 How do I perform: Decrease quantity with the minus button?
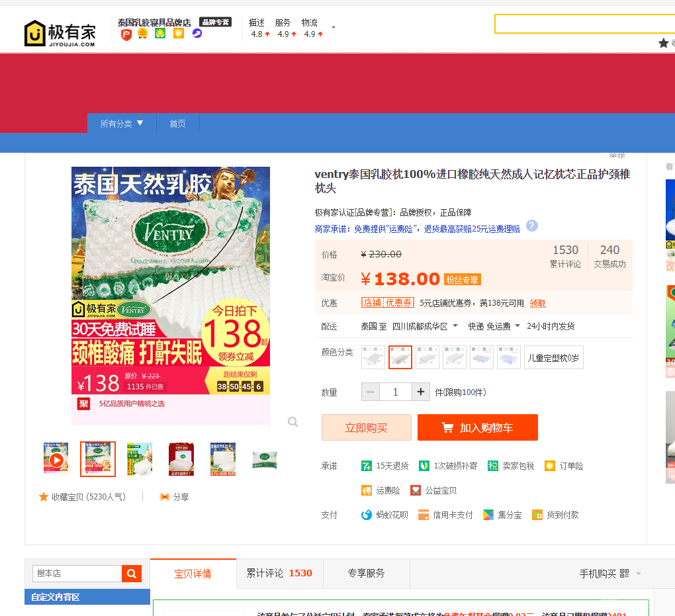click(370, 392)
